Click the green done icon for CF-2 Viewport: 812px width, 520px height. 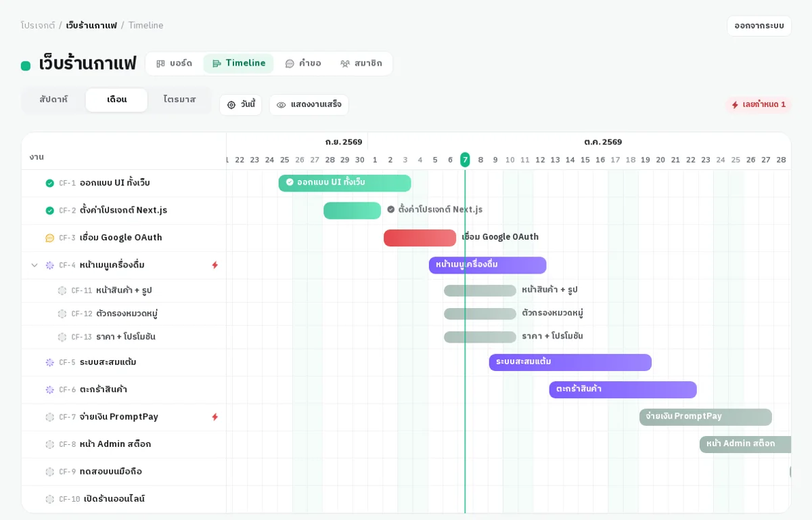coord(49,211)
